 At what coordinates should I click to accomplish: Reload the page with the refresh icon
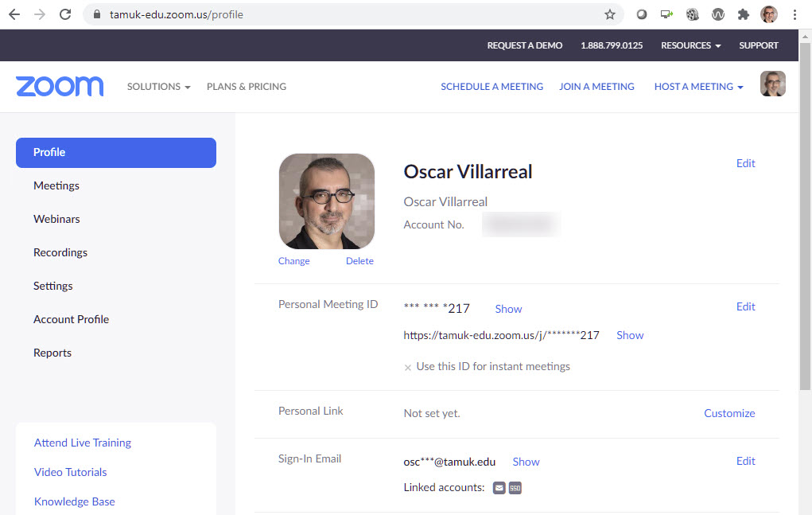pos(65,14)
